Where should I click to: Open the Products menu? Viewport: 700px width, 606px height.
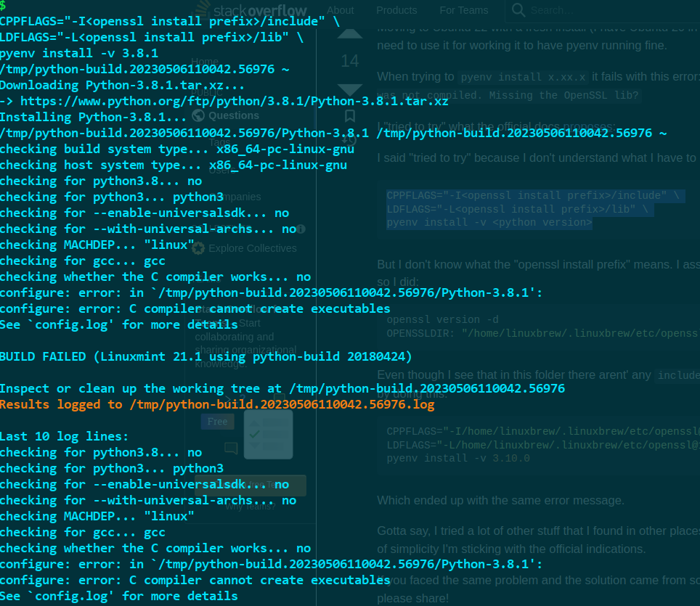(x=396, y=10)
